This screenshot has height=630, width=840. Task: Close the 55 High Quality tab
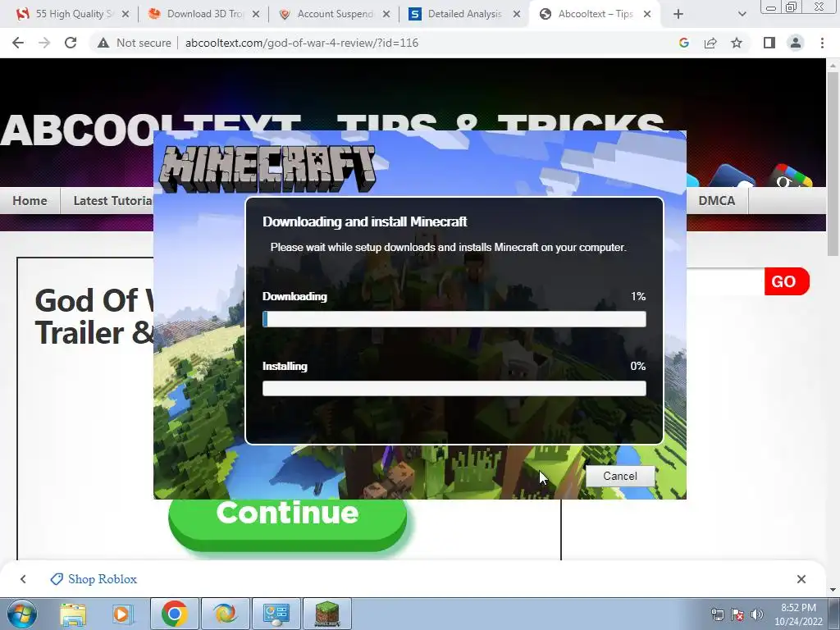[x=125, y=14]
